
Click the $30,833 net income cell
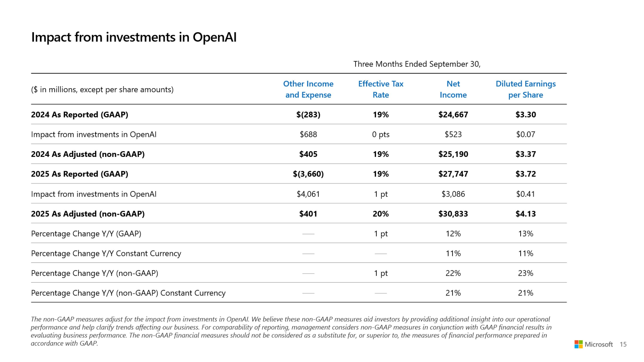453,214
